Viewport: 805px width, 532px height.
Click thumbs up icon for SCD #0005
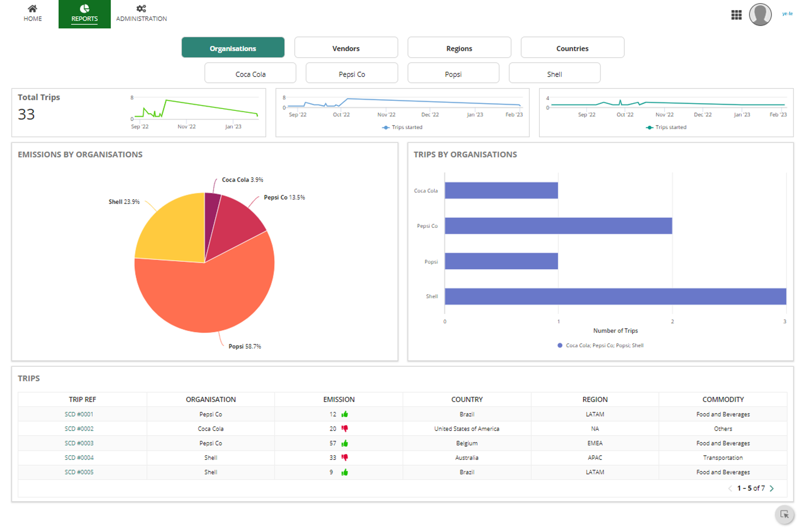pos(345,472)
